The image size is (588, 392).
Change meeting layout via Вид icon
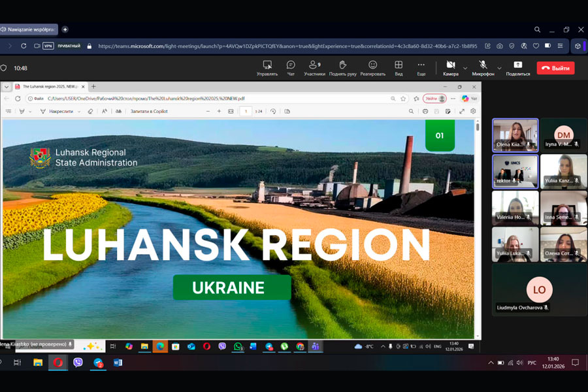click(x=399, y=67)
